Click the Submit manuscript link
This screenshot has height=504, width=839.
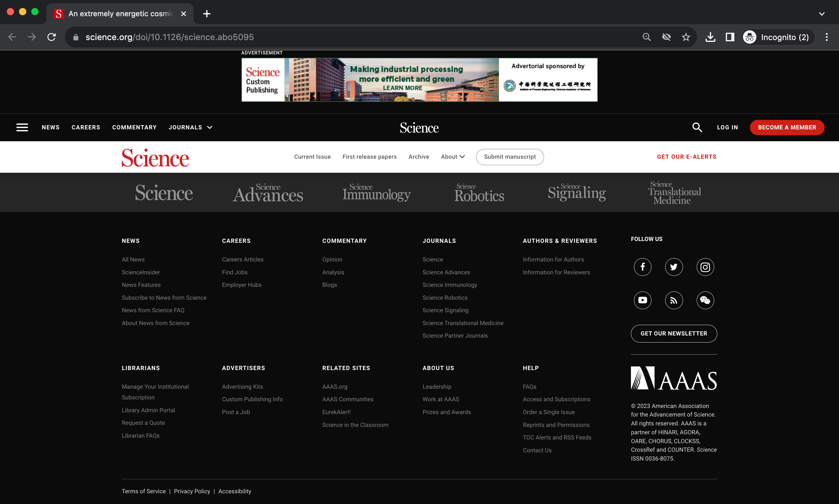510,156
